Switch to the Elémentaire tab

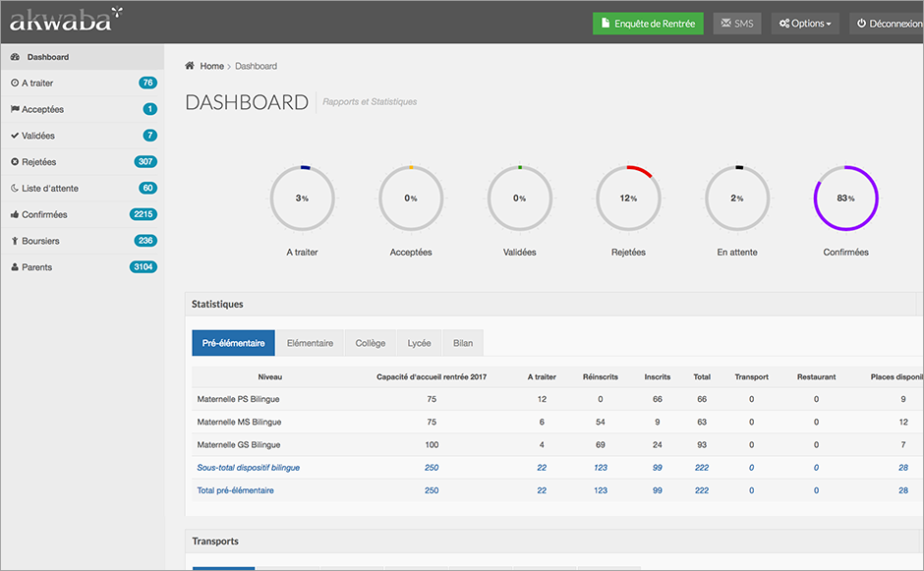click(310, 343)
